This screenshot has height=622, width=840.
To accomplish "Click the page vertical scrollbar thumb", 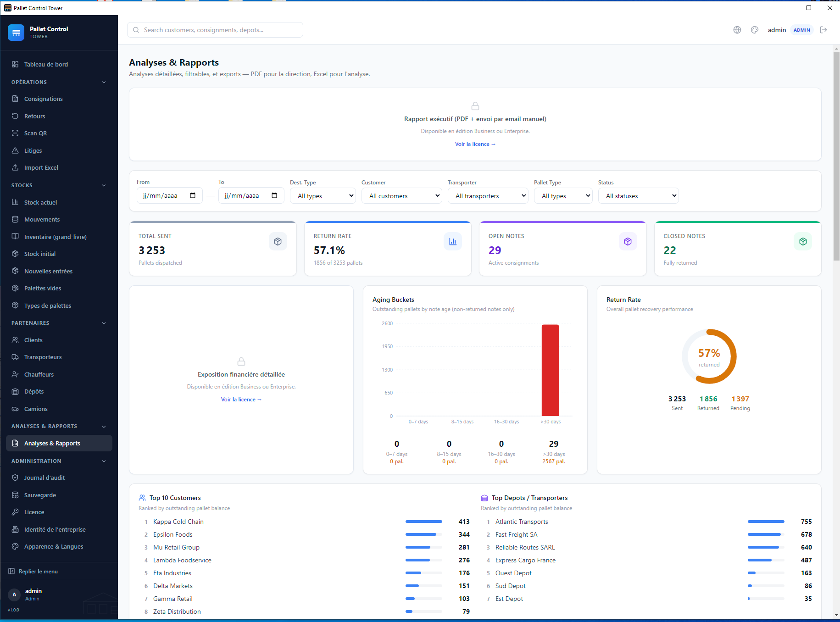I will pos(836,156).
